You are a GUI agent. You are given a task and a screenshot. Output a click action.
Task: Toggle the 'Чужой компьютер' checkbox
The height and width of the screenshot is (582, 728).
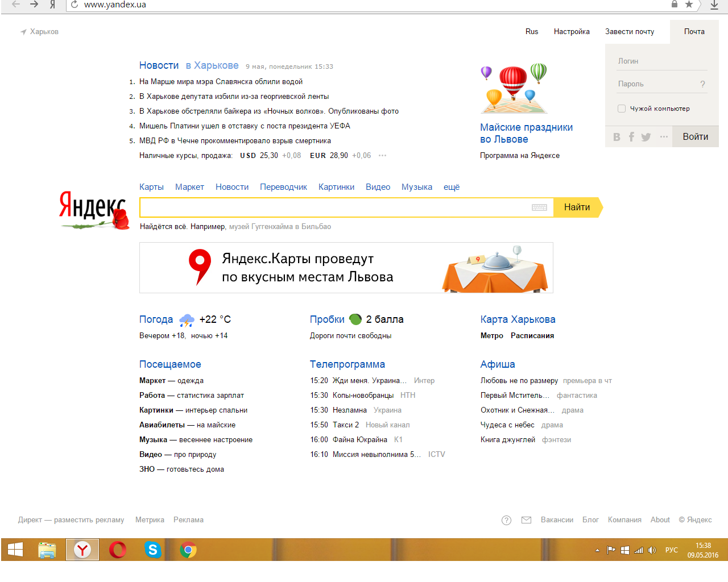[622, 109]
